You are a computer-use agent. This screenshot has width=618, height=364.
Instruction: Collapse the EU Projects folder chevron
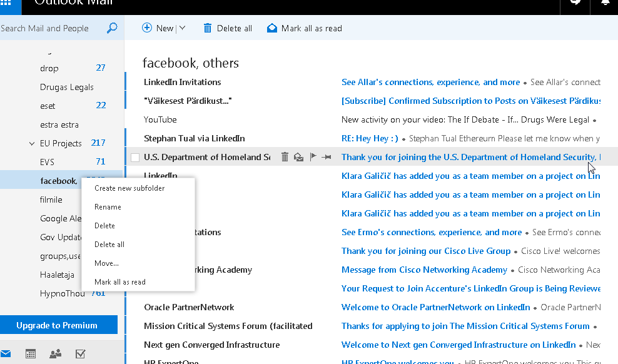tap(32, 144)
